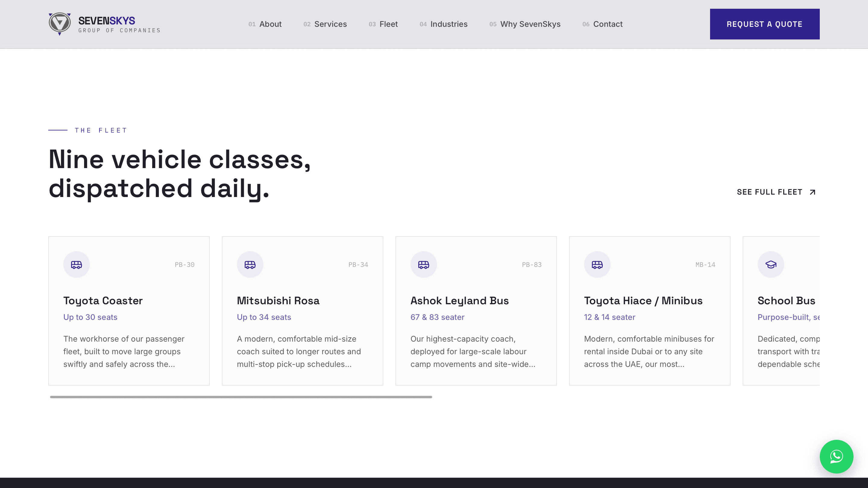Go to the Contact section
The height and width of the screenshot is (488, 868).
[x=602, y=24]
